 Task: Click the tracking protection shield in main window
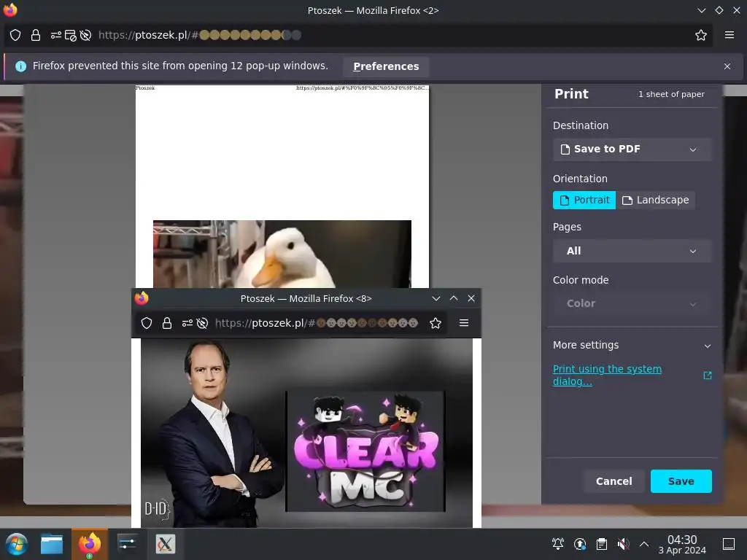[15, 35]
